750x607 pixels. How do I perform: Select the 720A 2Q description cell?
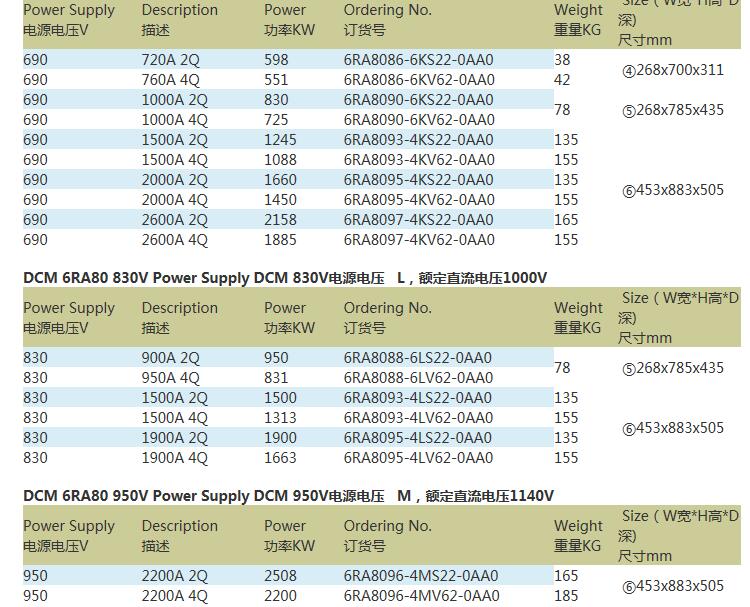175,60
